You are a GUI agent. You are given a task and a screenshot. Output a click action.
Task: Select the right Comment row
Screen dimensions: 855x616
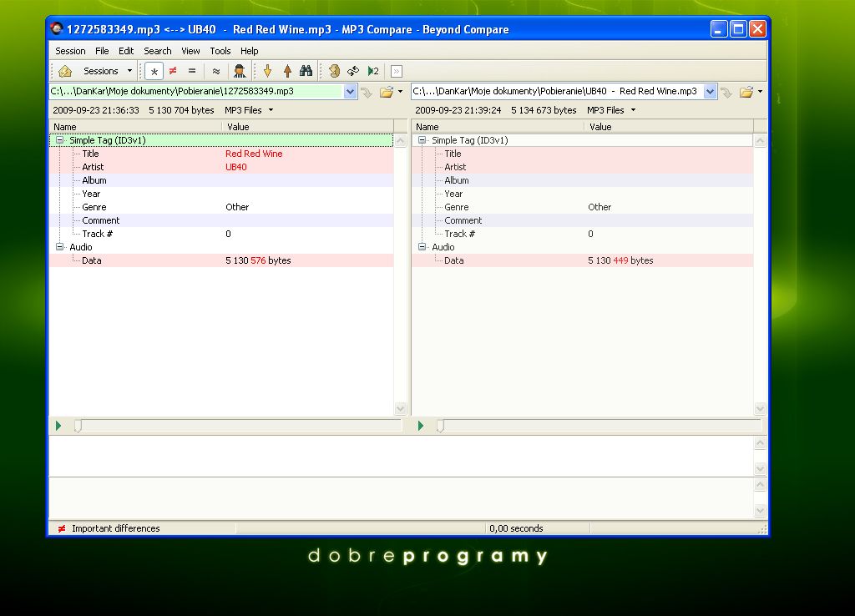(x=582, y=220)
